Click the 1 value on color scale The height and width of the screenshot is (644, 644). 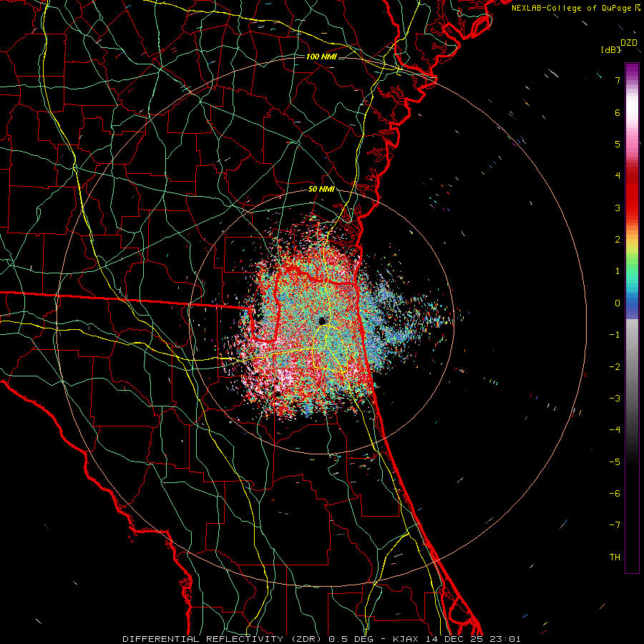[x=618, y=271]
